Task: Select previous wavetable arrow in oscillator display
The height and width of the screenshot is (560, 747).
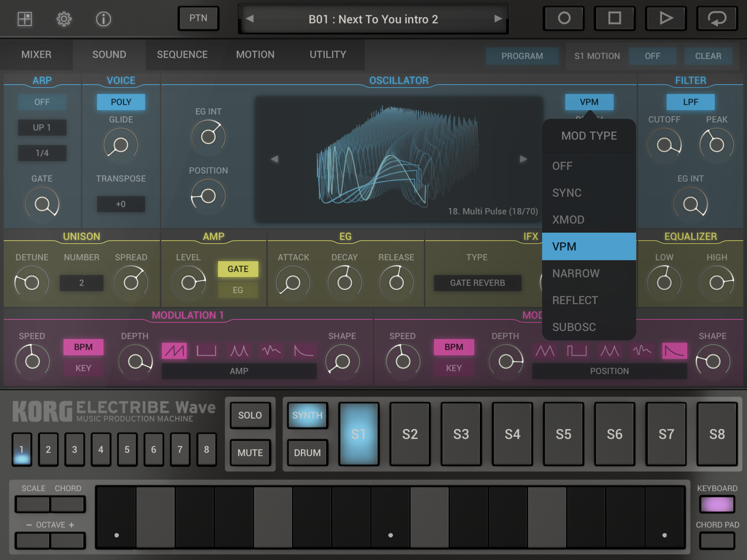Action: pyautogui.click(x=274, y=159)
